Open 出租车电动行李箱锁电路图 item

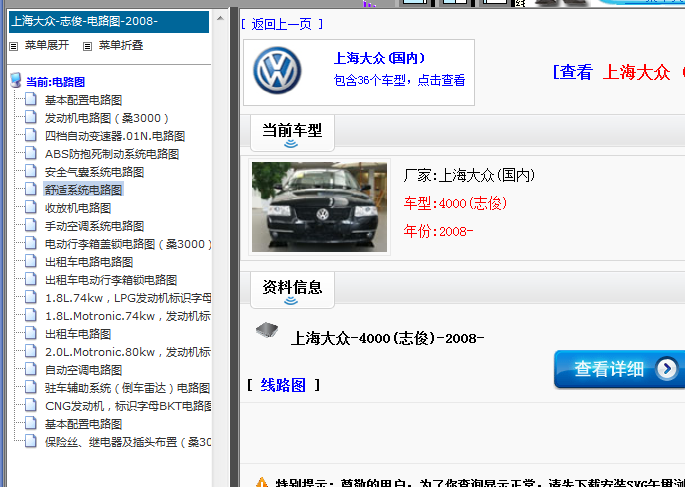tap(111, 280)
